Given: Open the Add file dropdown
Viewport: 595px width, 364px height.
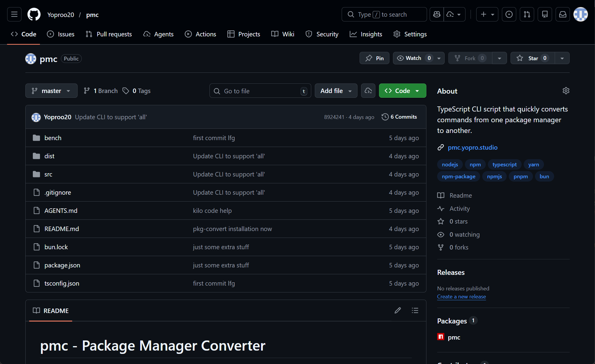Looking at the screenshot, I should (336, 91).
